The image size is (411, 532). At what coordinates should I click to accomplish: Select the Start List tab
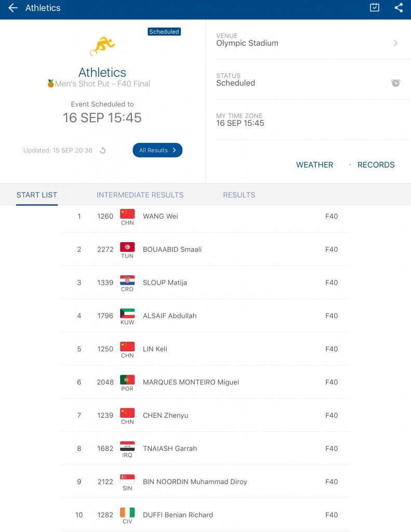point(37,195)
